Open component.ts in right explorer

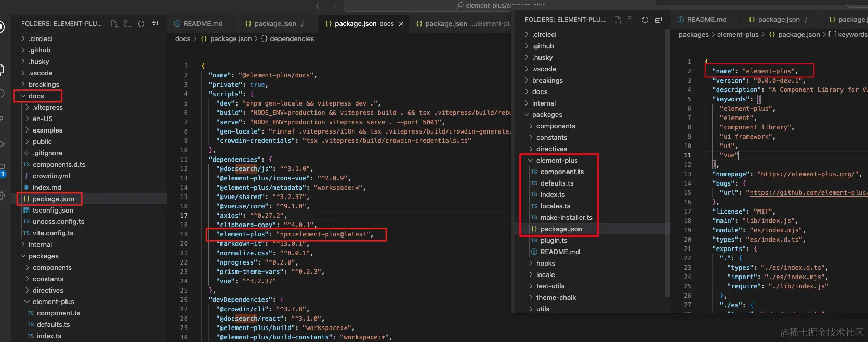pos(562,172)
